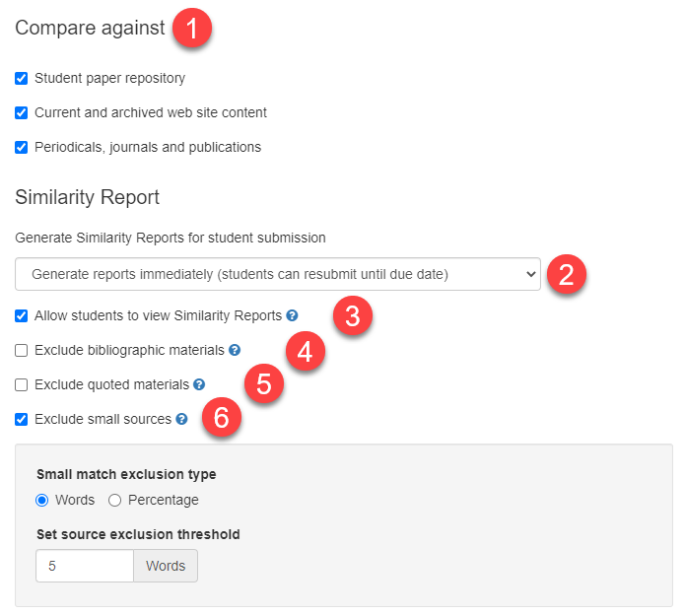The width and height of the screenshot is (685, 616).
Task: Click red marker number 6
Action: point(222,417)
